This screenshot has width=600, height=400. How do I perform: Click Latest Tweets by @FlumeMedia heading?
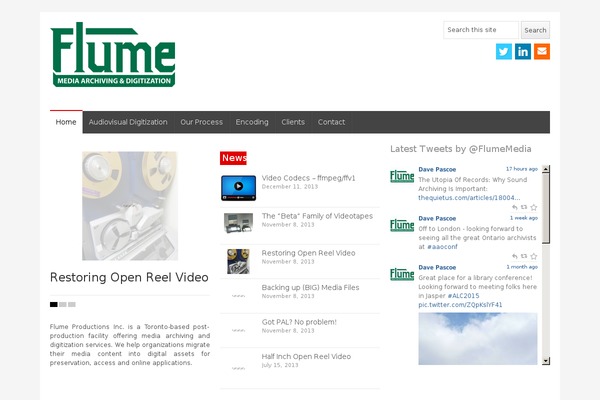pyautogui.click(x=461, y=149)
